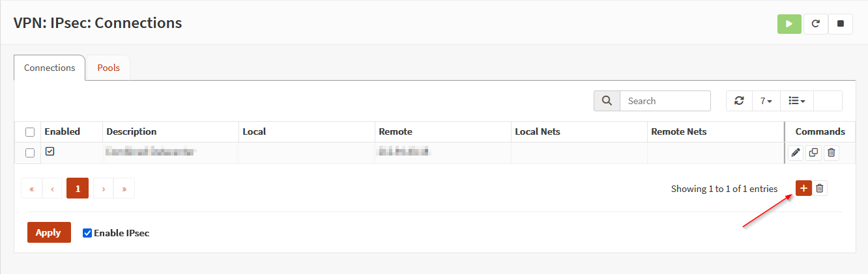Add a new connection with the plus button

(803, 188)
